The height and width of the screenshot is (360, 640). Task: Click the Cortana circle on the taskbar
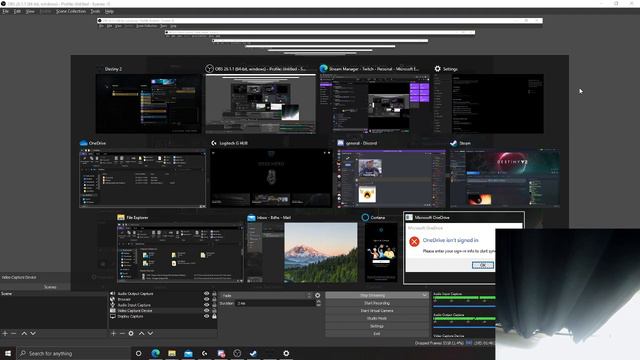(139, 353)
